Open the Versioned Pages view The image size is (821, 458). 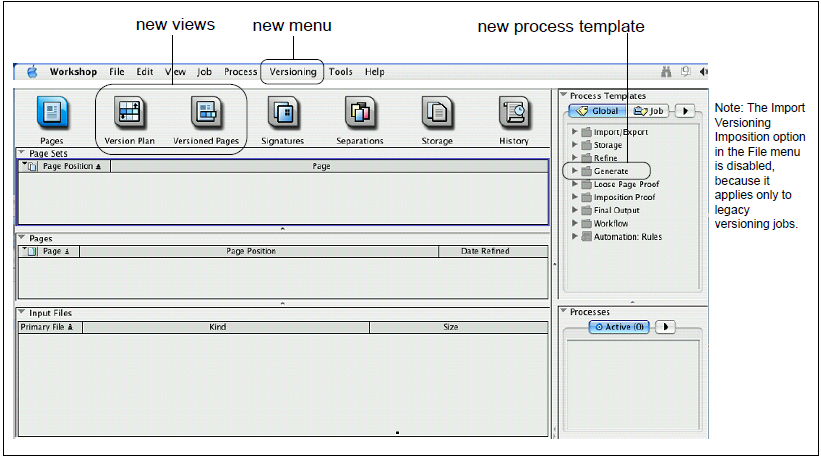tap(206, 113)
